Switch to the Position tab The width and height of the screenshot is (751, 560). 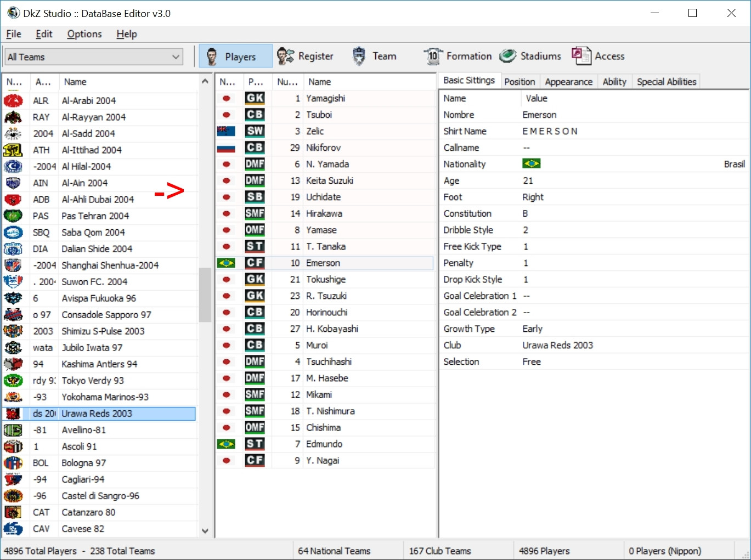click(x=520, y=82)
